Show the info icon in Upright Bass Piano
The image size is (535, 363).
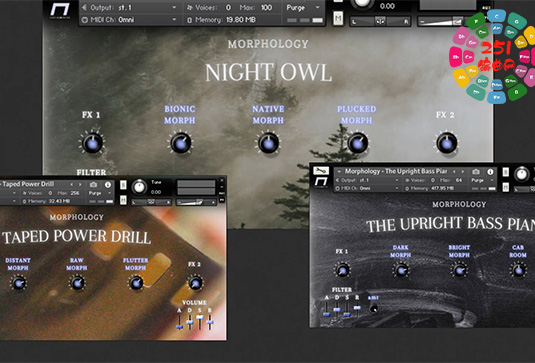pos(490,172)
